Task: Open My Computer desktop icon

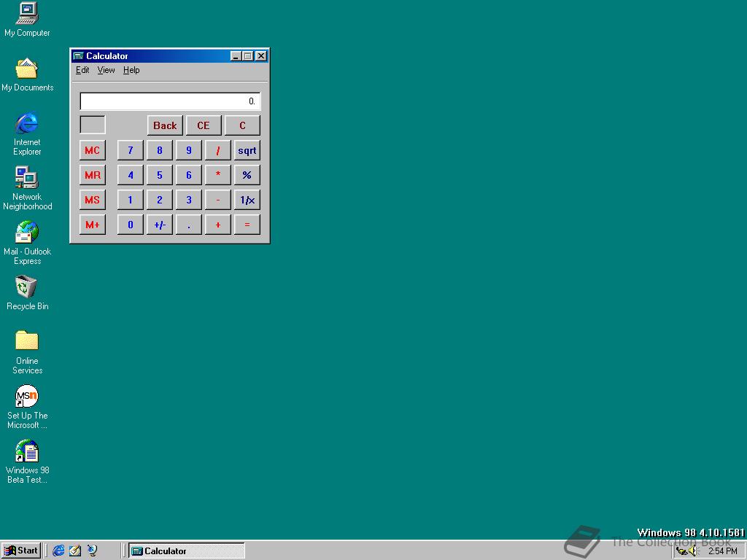Action: point(27,19)
